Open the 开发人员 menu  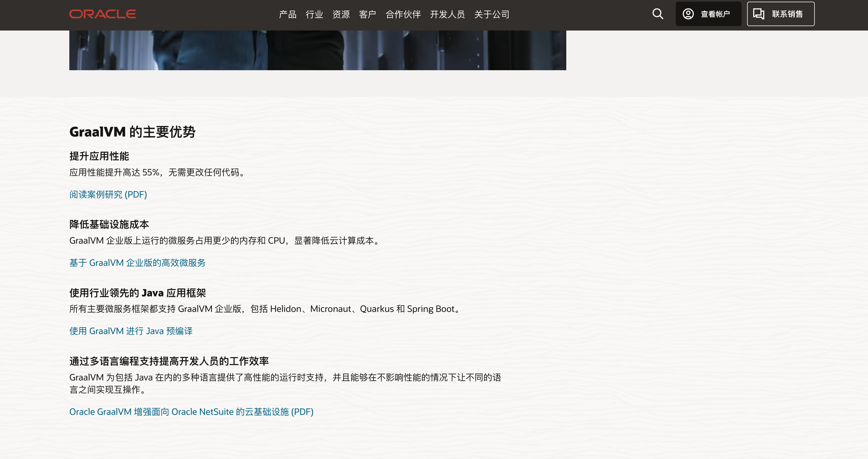(x=447, y=14)
